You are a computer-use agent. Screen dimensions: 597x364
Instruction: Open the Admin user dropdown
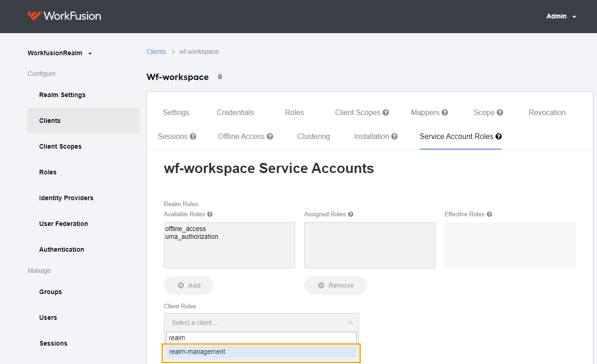[561, 16]
